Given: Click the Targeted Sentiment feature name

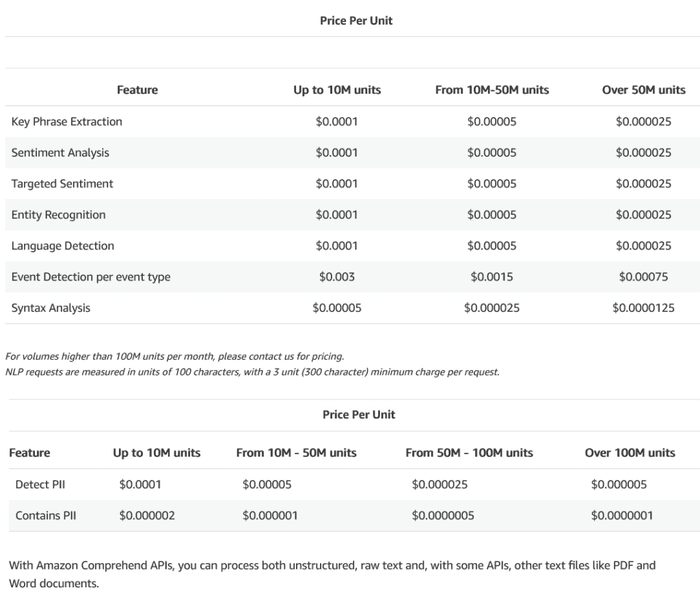Looking at the screenshot, I should pos(62,183).
